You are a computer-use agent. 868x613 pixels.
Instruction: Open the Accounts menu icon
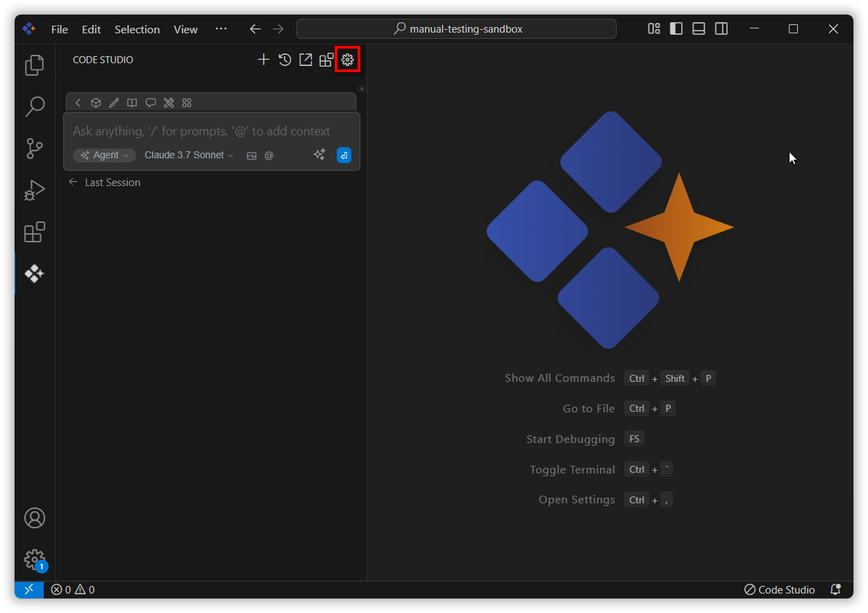[x=35, y=518]
